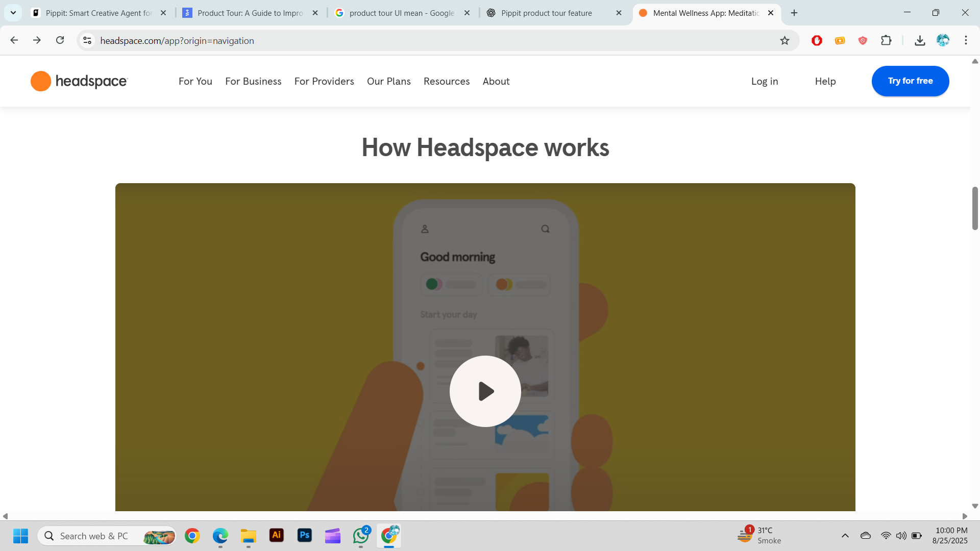Expand the tab search dropdown arrow
The image size is (980, 551).
[x=13, y=13]
